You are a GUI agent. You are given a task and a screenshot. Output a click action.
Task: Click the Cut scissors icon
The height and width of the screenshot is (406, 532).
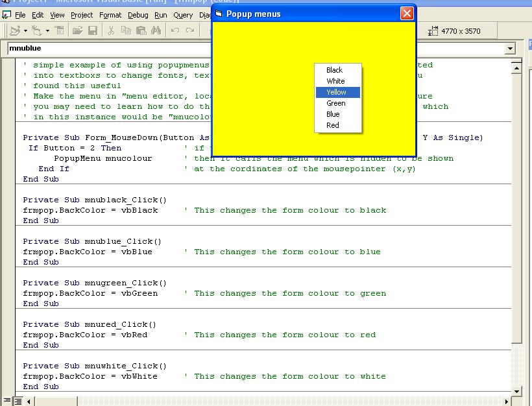point(111,30)
